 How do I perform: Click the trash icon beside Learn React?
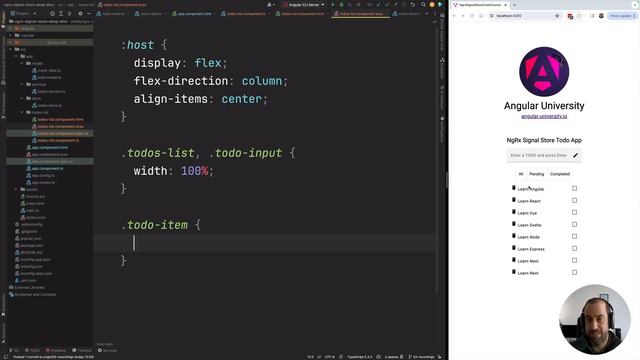tap(513, 200)
